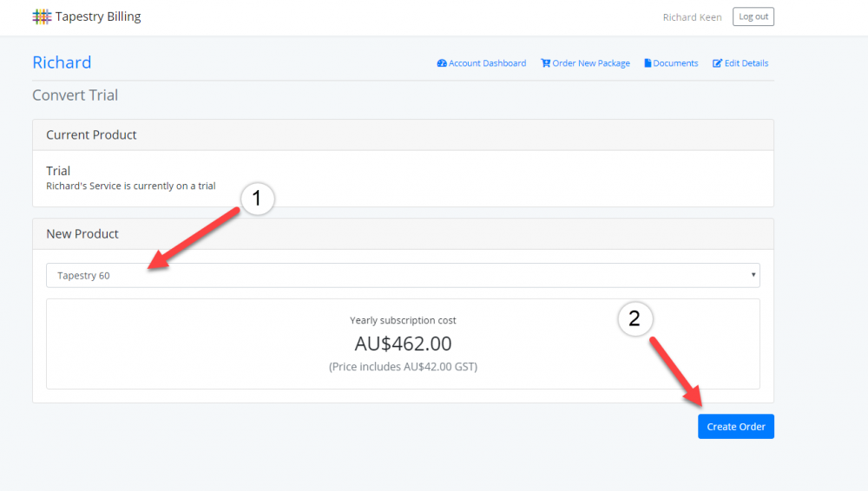Click the Tapestry Billing brand title
Image resolution: width=868 pixels, height=491 pixels.
point(97,16)
